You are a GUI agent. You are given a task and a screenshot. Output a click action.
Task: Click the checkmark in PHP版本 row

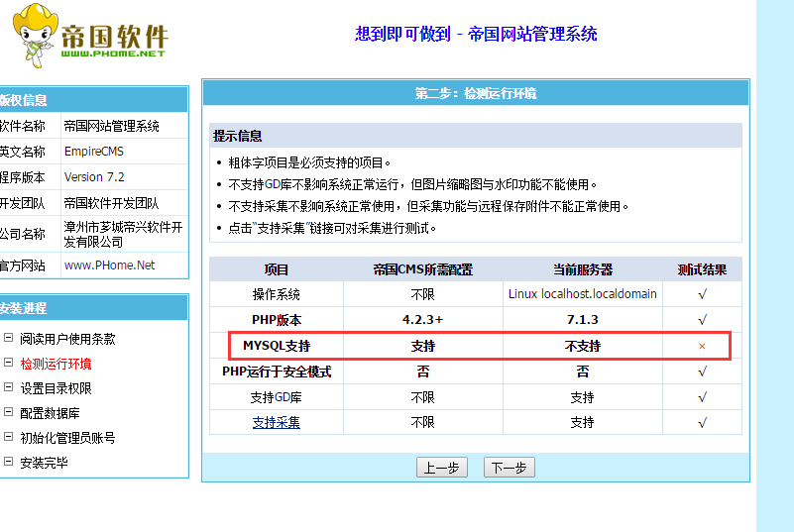tap(702, 320)
